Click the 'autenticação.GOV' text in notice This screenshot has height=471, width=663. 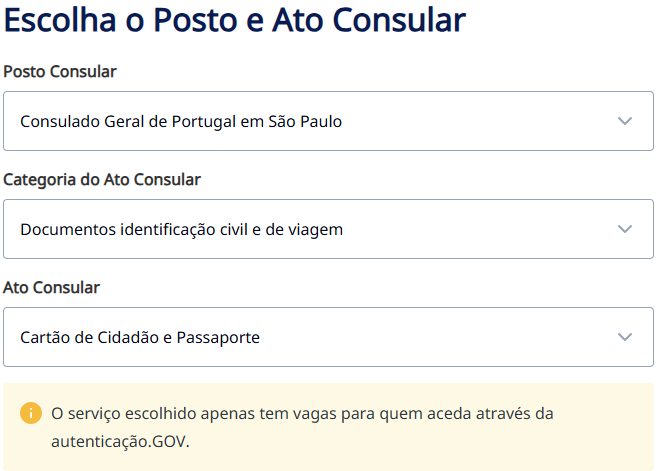click(x=119, y=442)
